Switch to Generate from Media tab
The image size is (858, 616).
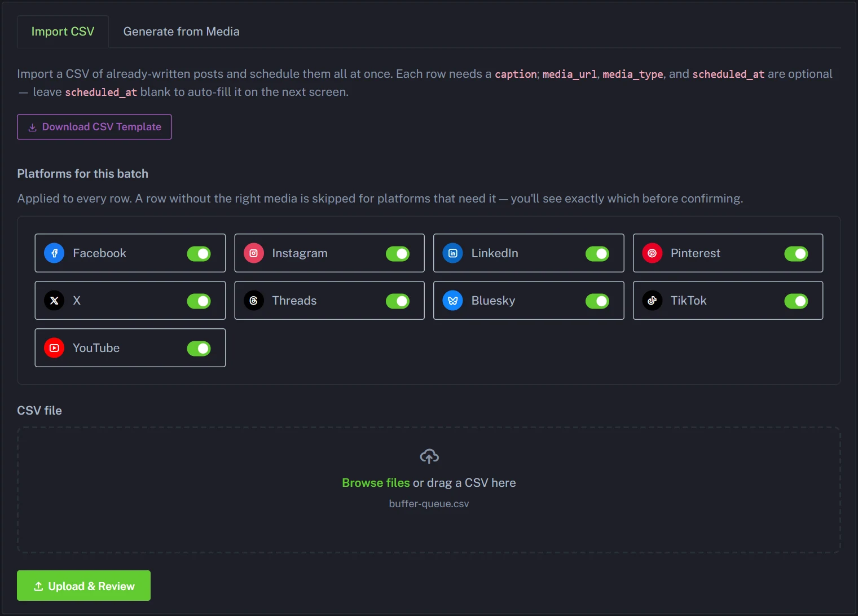(x=182, y=32)
